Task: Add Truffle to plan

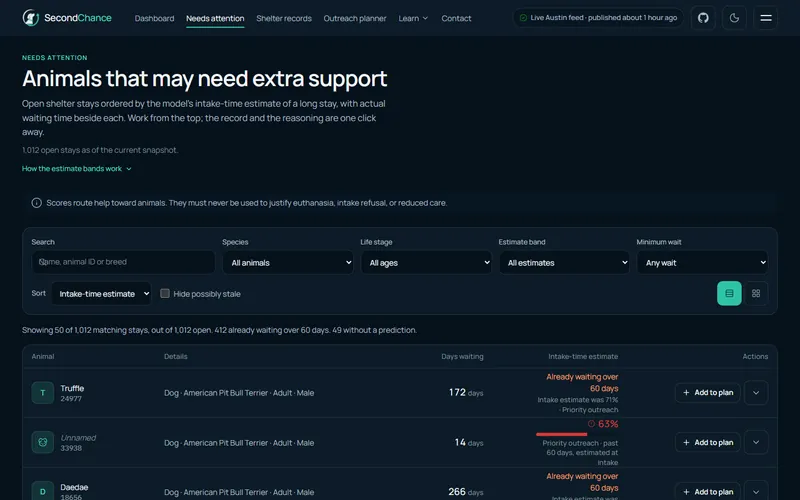Action: 708,392
